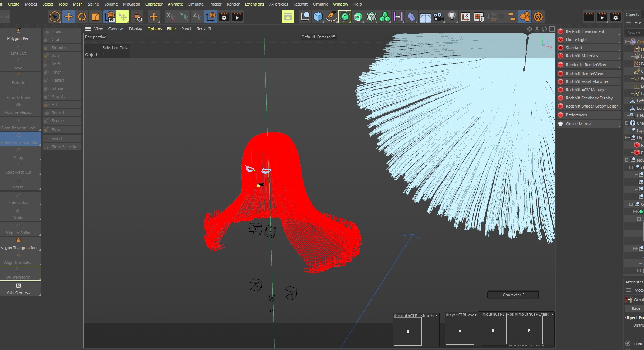Click the Cube primitive icon
The height and width of the screenshot is (350, 644).
point(318,17)
